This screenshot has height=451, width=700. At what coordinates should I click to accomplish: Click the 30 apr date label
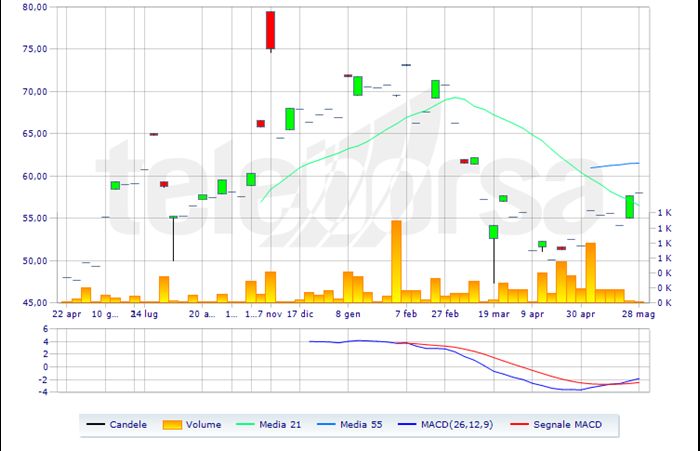pyautogui.click(x=580, y=314)
